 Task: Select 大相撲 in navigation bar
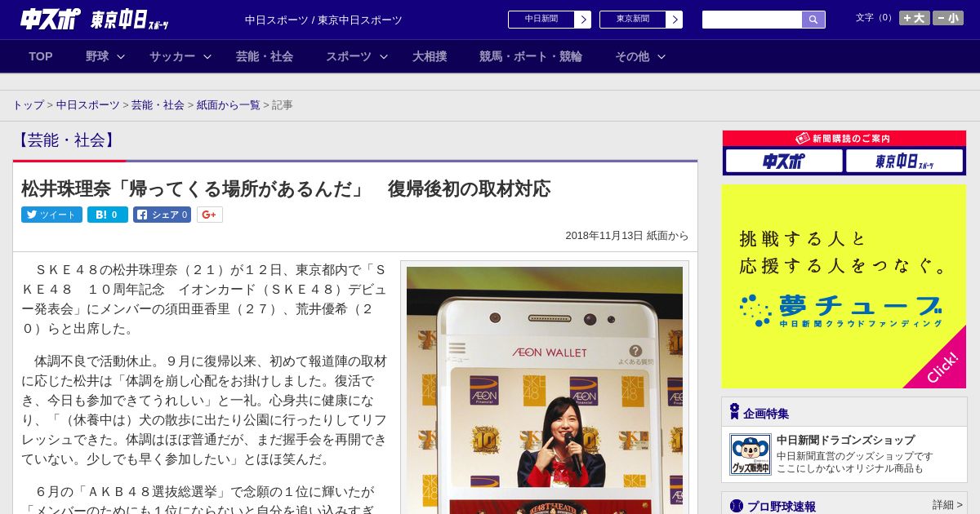click(430, 56)
